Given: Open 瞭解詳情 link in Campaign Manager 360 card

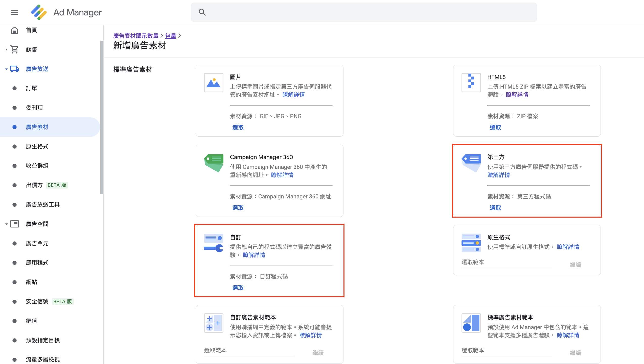Looking at the screenshot, I should point(282,175).
